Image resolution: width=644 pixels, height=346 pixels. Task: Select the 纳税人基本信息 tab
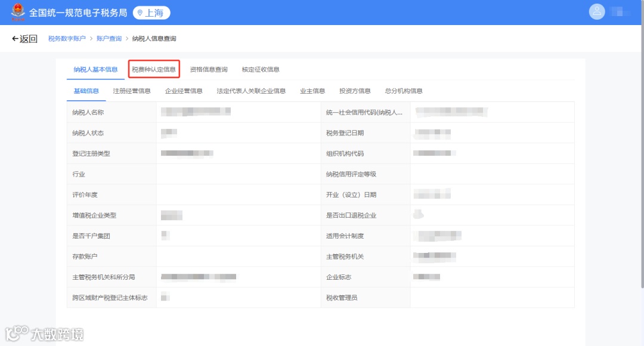95,69
